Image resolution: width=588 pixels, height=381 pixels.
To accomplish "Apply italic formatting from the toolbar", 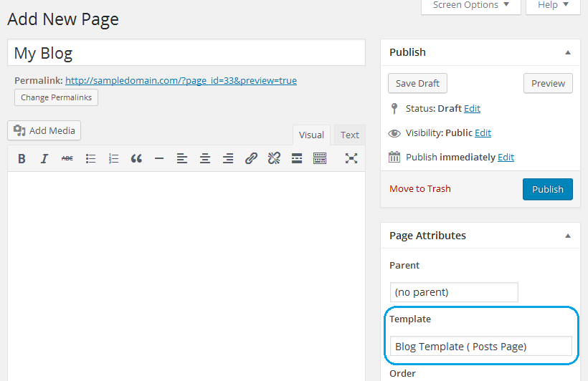I will (44, 158).
